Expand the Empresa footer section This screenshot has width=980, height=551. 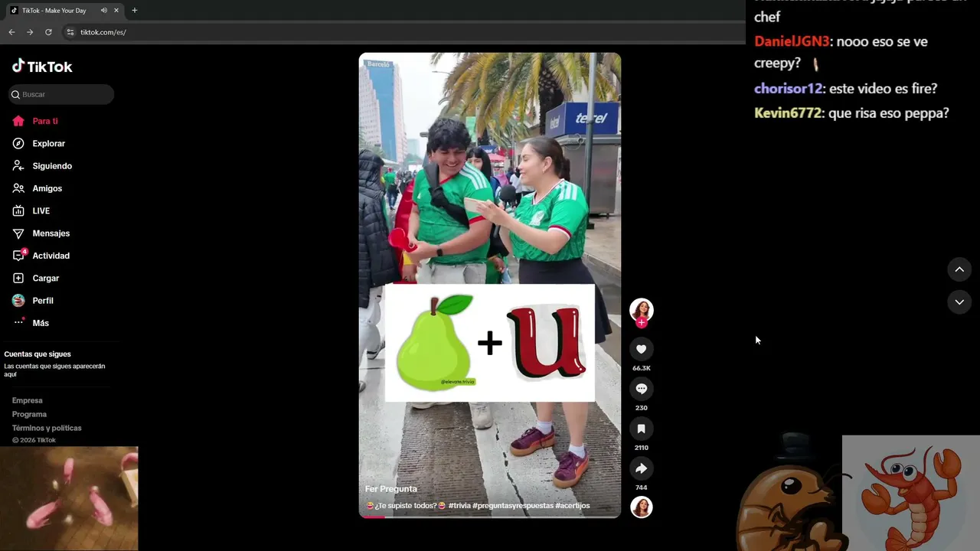tap(28, 400)
